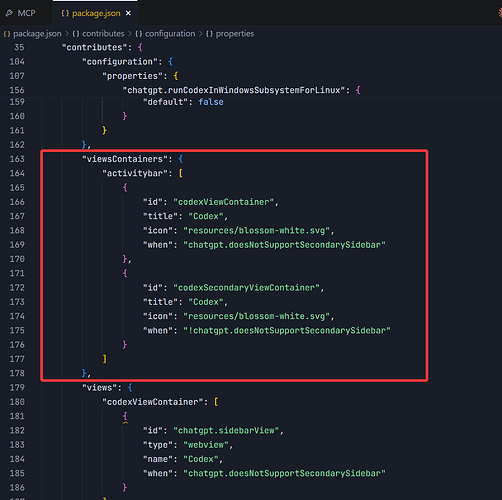
Task: Click the wrench icon on MCP tab
Action: coord(9,13)
